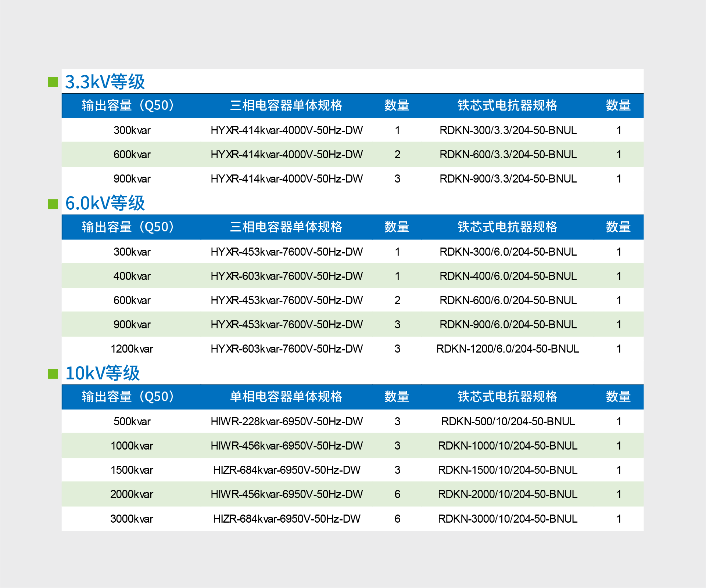Viewport: 706px width, 588px height.
Task: Click the 10kV等级 section heading
Action: click(x=103, y=373)
